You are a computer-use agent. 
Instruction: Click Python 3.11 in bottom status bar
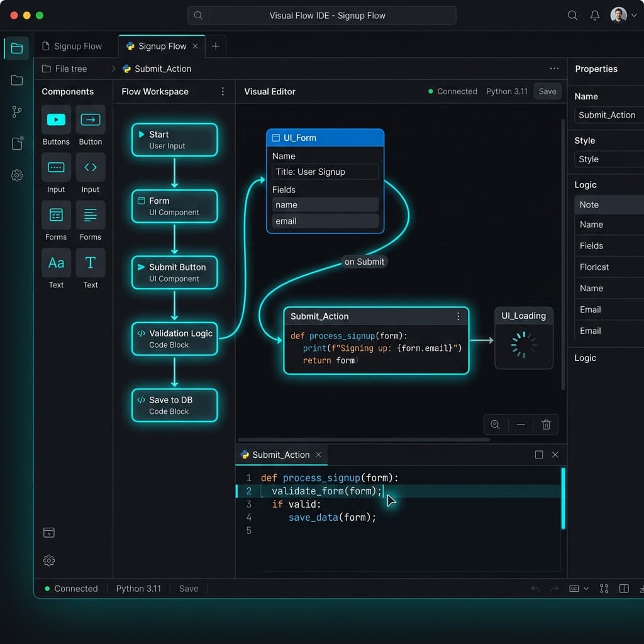pos(138,589)
